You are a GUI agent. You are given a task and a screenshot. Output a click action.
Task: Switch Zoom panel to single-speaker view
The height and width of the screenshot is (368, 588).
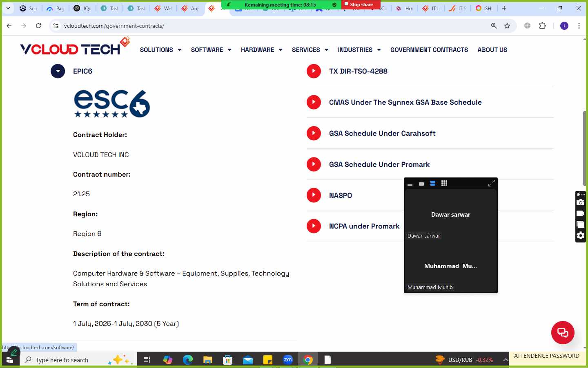point(421,184)
